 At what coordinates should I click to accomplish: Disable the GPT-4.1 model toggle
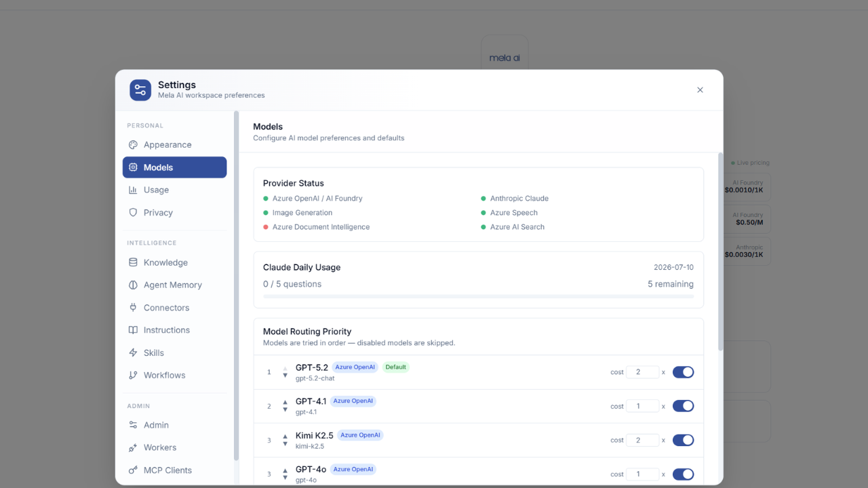[x=683, y=406]
